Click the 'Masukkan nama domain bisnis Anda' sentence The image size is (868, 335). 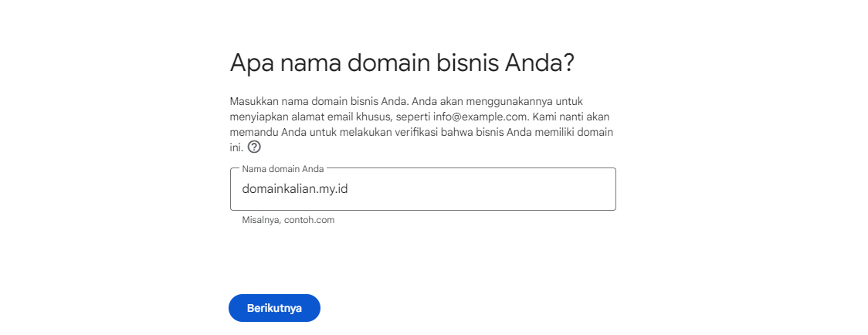coord(318,102)
